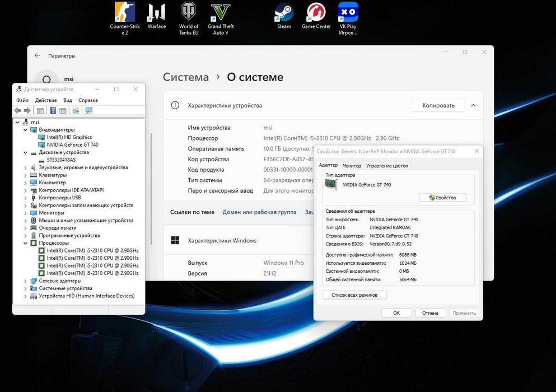Switch to Управление цветом tab
Screen dimensions: 556x392
(387, 166)
